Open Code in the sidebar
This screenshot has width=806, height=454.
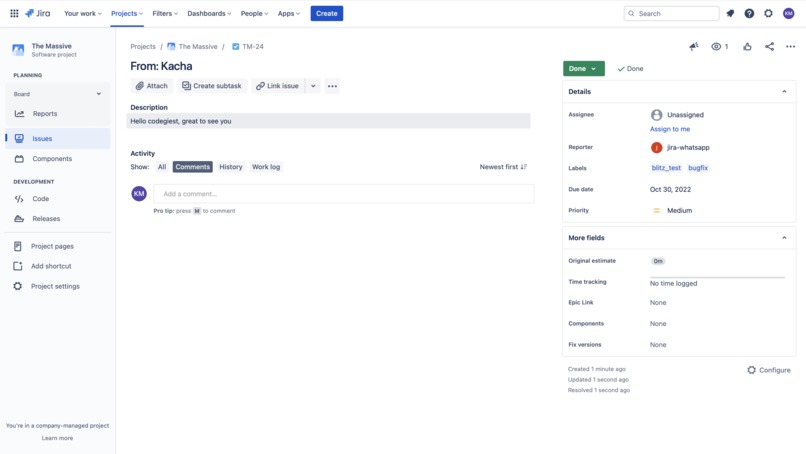pyautogui.click(x=58, y=199)
